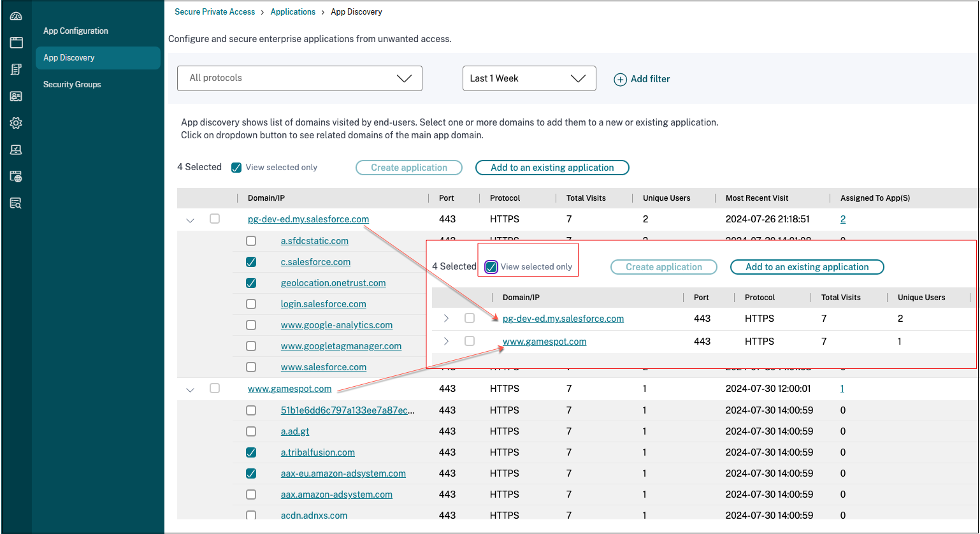Open the dashboard gauge icon in sidebar
980x534 pixels.
click(x=16, y=17)
